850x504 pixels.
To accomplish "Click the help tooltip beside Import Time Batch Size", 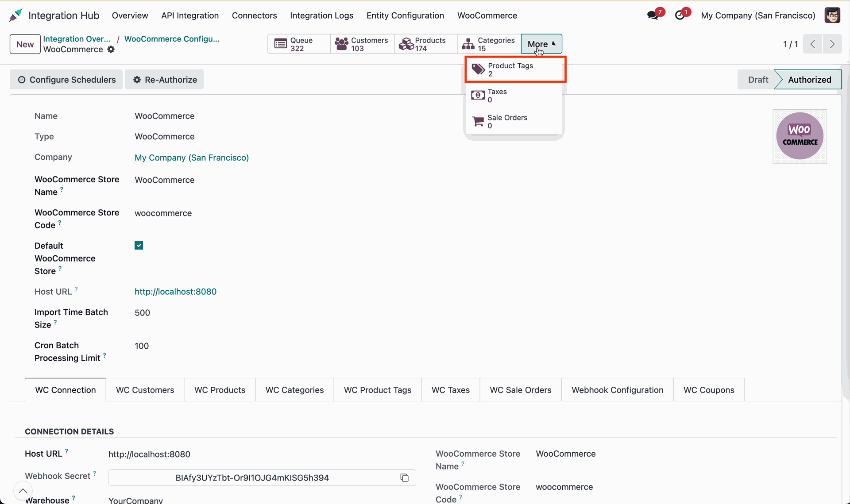I will [55, 322].
